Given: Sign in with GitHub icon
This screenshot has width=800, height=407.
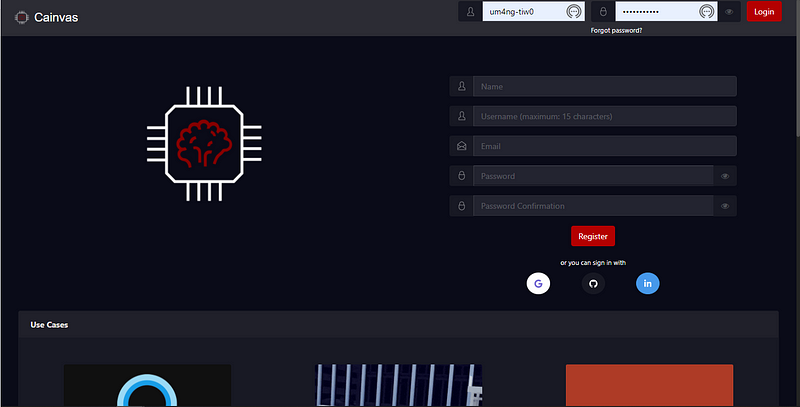Looking at the screenshot, I should [593, 284].
